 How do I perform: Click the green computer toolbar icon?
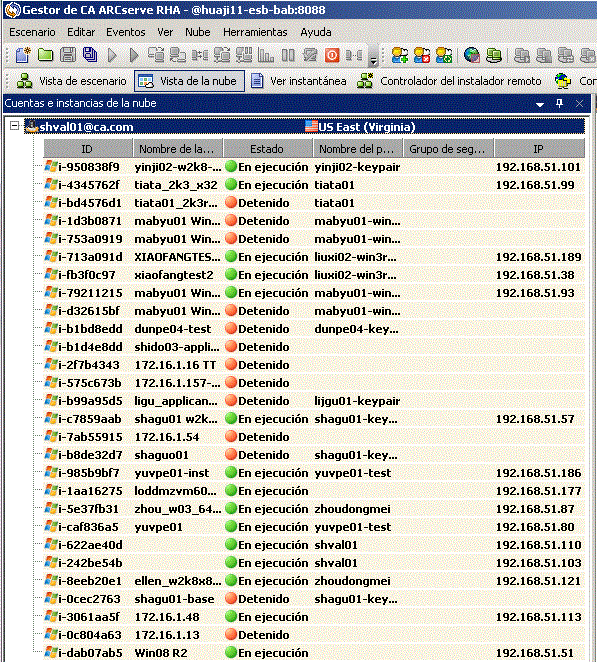494,55
